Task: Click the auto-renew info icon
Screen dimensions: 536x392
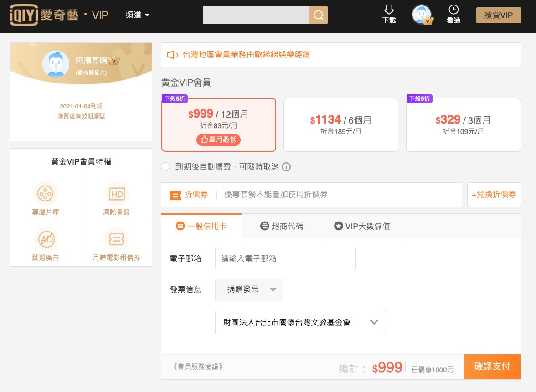Action: (x=286, y=167)
